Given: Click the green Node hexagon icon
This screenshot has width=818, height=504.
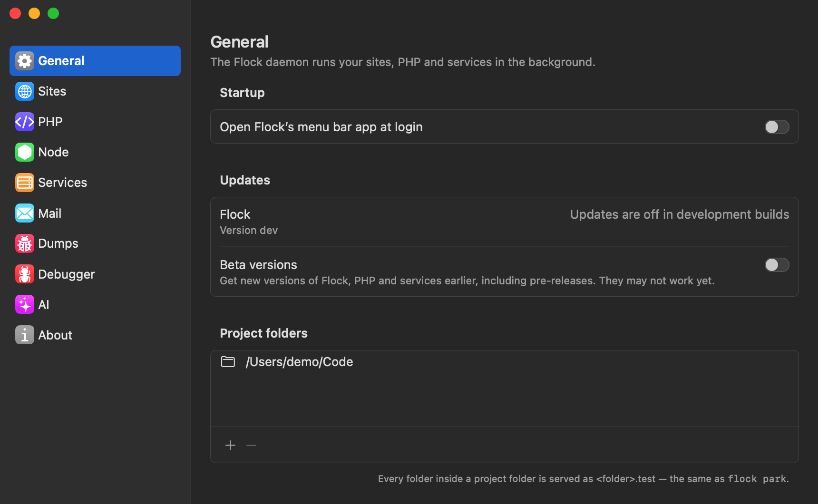Looking at the screenshot, I should point(25,152).
